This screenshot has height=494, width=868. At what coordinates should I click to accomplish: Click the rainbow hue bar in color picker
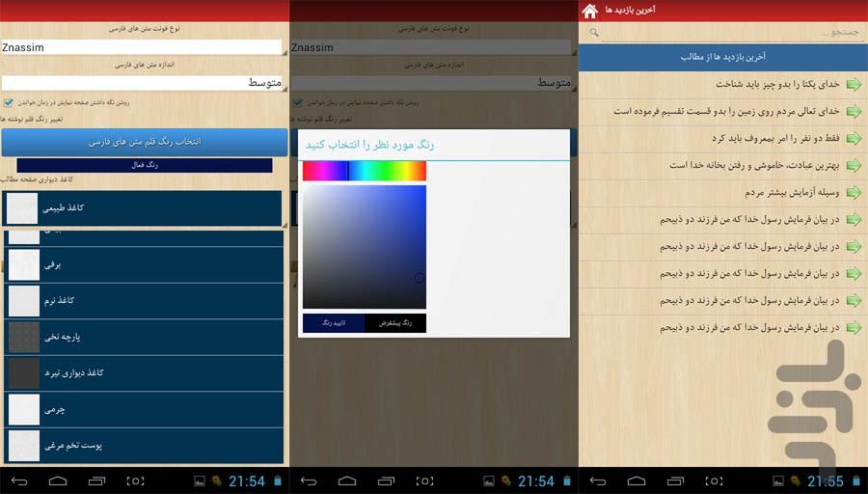(364, 172)
